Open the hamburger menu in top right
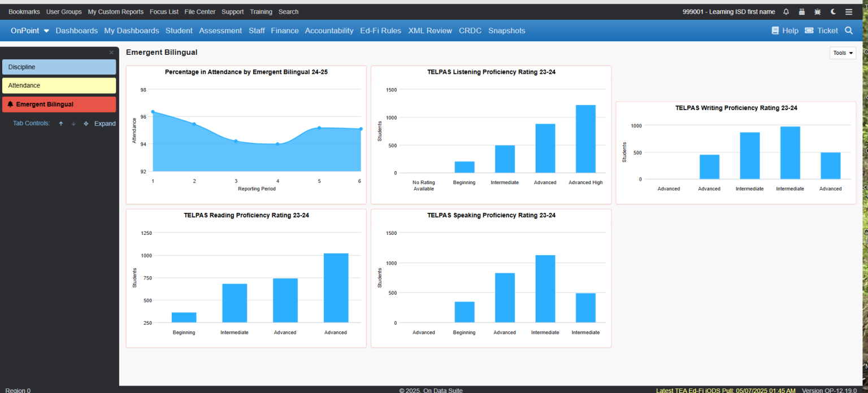 848,11
